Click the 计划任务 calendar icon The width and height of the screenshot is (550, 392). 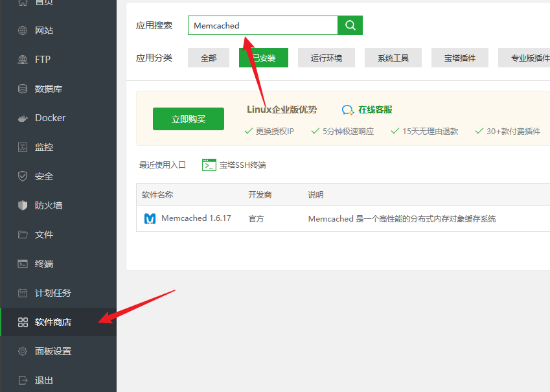tap(23, 293)
